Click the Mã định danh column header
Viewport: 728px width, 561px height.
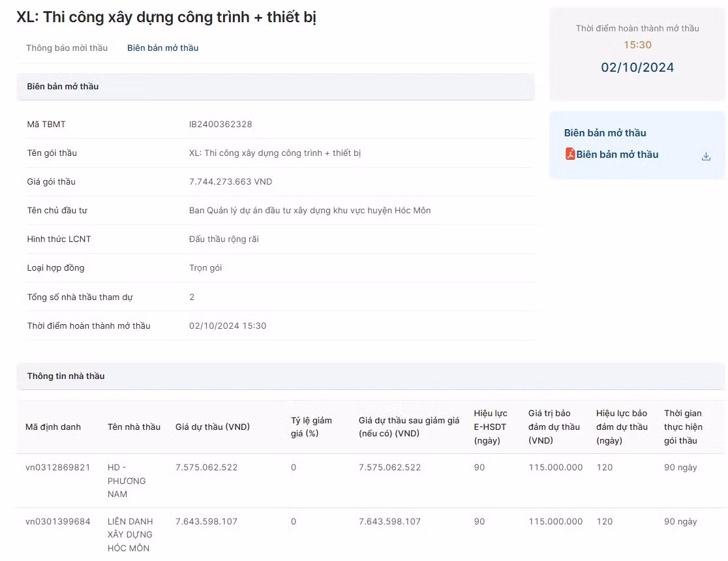[x=53, y=427]
